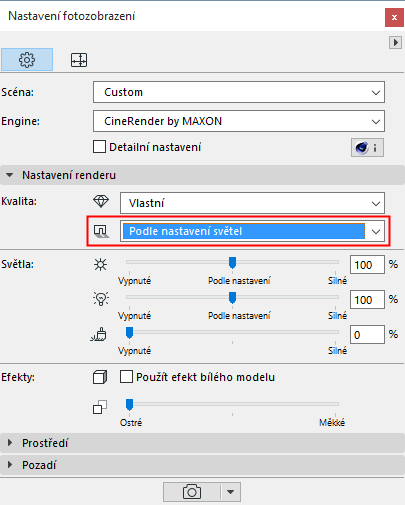Click the lamp light bulb icon

point(101,299)
